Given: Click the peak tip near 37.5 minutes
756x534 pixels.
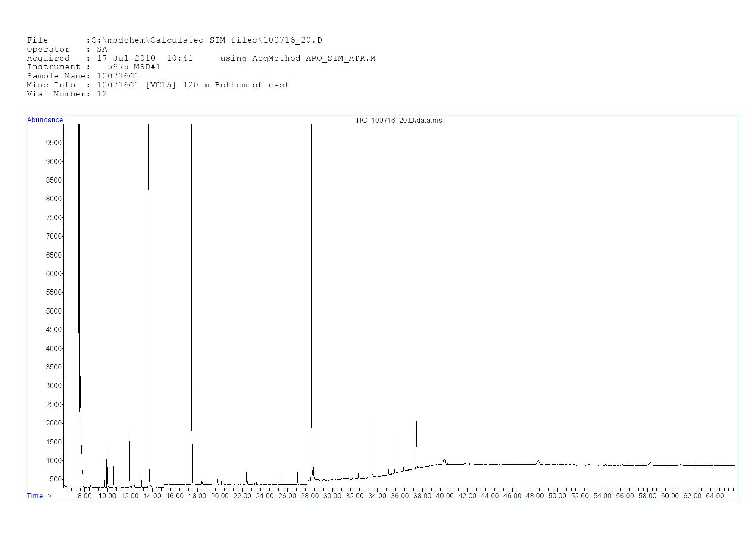Looking at the screenshot, I should [416, 422].
